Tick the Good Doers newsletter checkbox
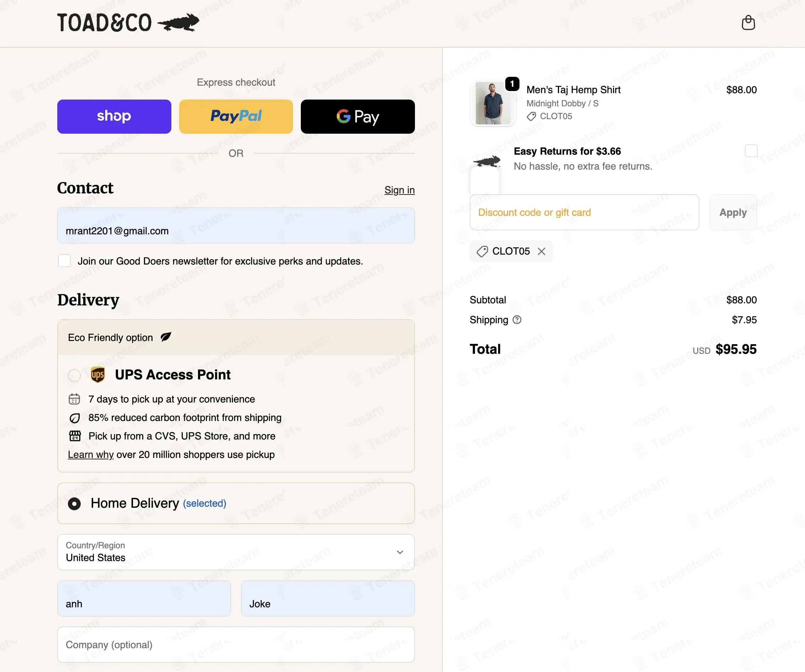This screenshot has height=672, width=805. pyautogui.click(x=64, y=261)
